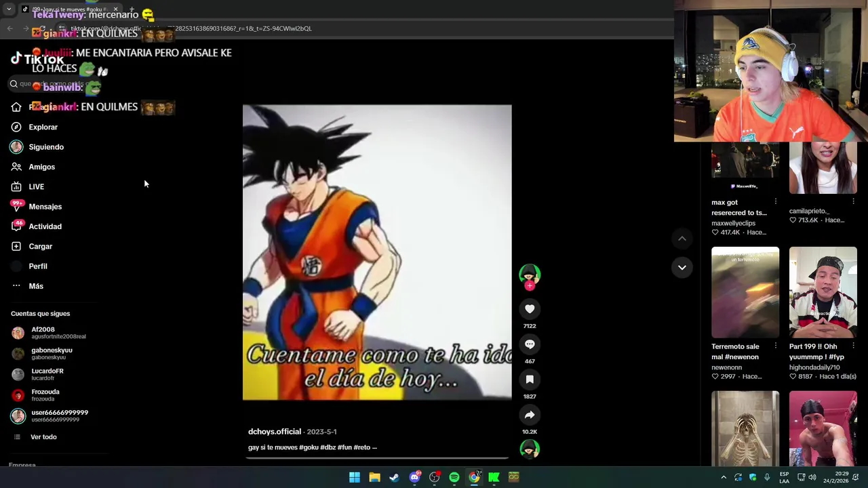Viewport: 868px width, 488px height.
Task: Click the search magnifier icon
Action: click(14, 84)
